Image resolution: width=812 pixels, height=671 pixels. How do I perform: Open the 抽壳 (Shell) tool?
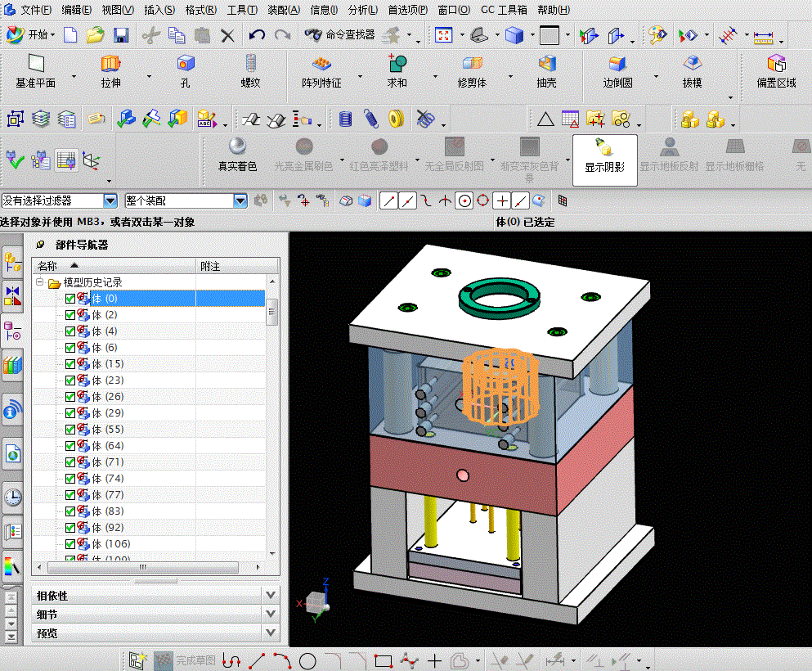[x=546, y=65]
